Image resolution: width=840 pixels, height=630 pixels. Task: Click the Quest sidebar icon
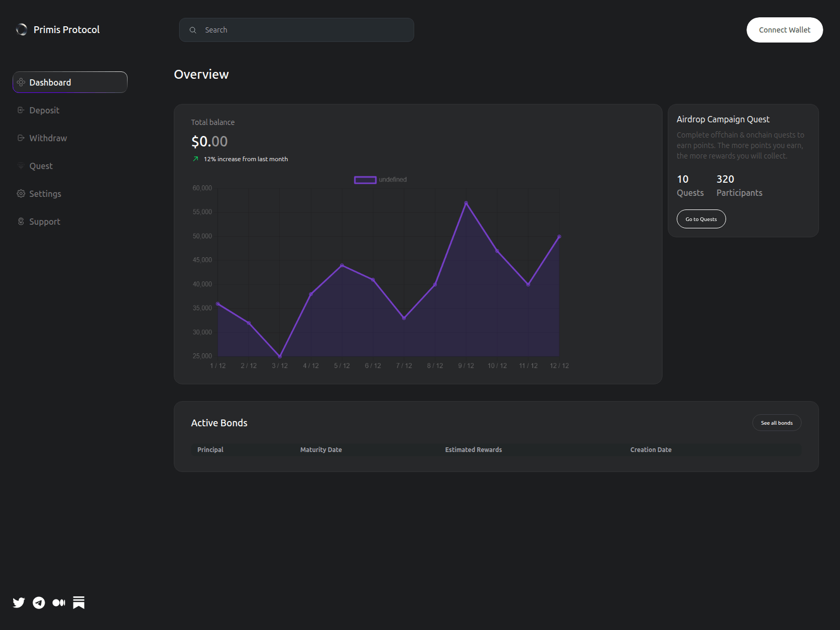pyautogui.click(x=21, y=166)
